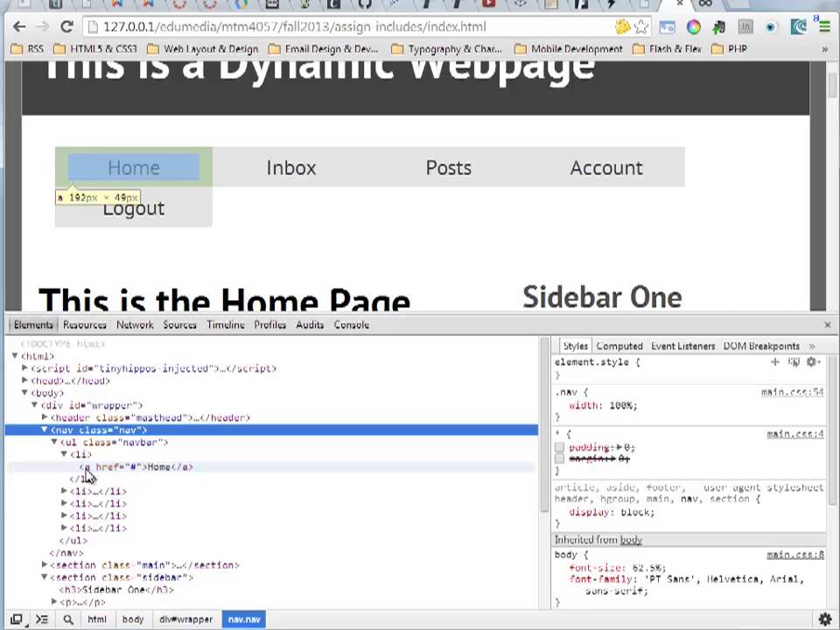Switch to the Event Listeners tab
This screenshot has width=840, height=630.
tap(683, 346)
